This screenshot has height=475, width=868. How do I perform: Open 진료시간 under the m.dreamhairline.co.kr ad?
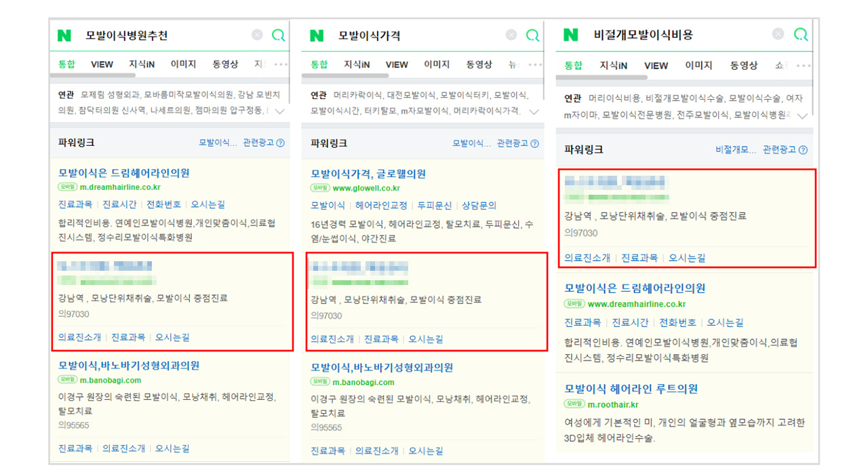pos(119,204)
